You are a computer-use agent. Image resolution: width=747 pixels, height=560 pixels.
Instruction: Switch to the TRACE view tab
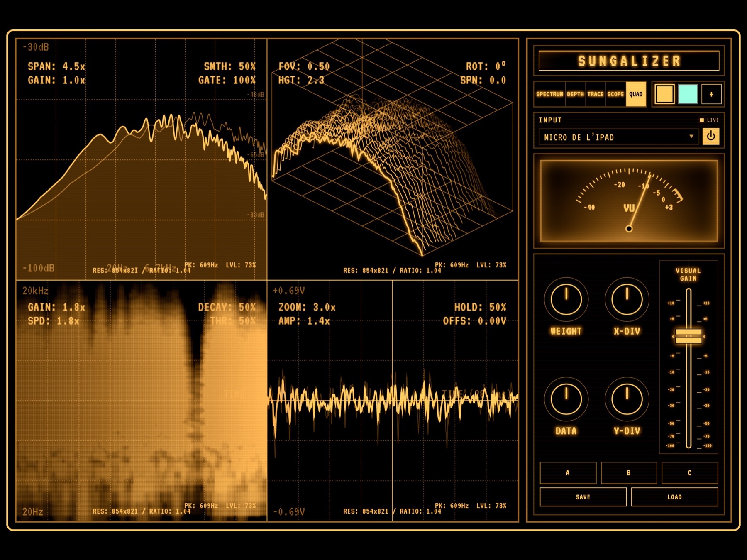pos(596,94)
